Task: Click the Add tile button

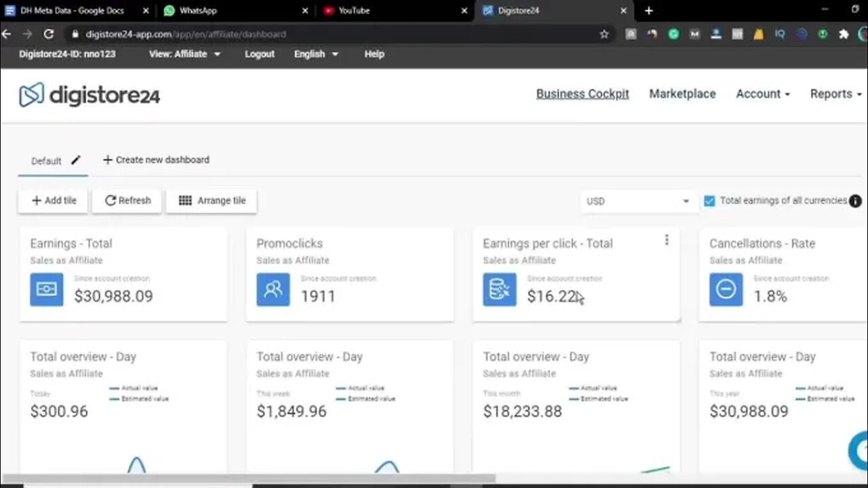Action: (54, 201)
